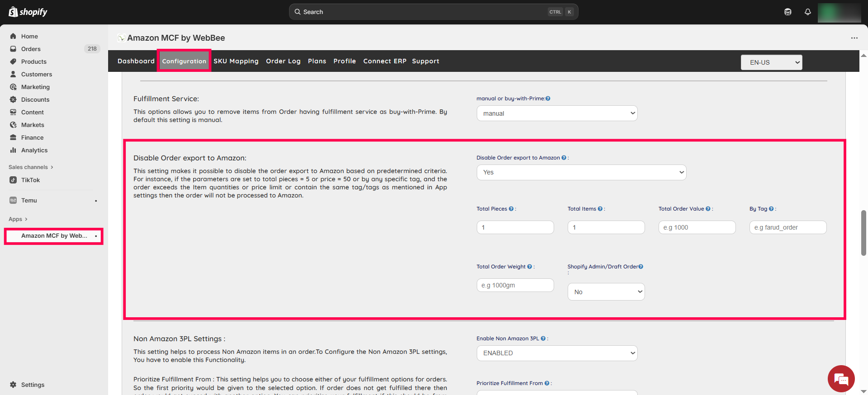Click the help icon beside Total Order Weight
The width and height of the screenshot is (868, 395).
point(530,267)
